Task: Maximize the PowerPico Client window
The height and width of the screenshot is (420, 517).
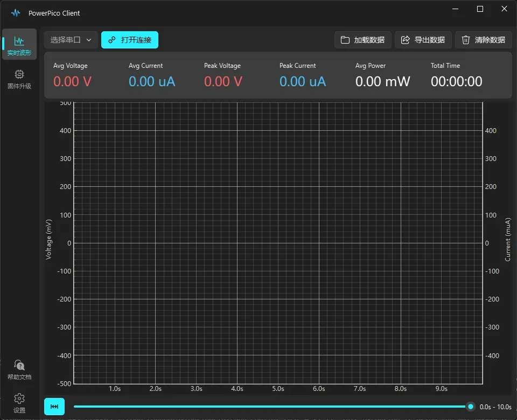Action: coord(480,9)
